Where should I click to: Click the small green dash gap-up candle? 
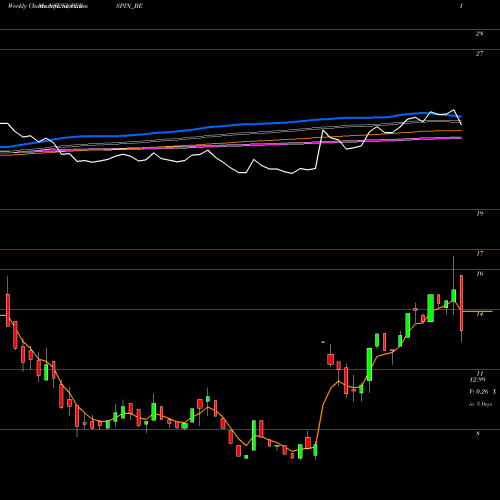[323, 342]
